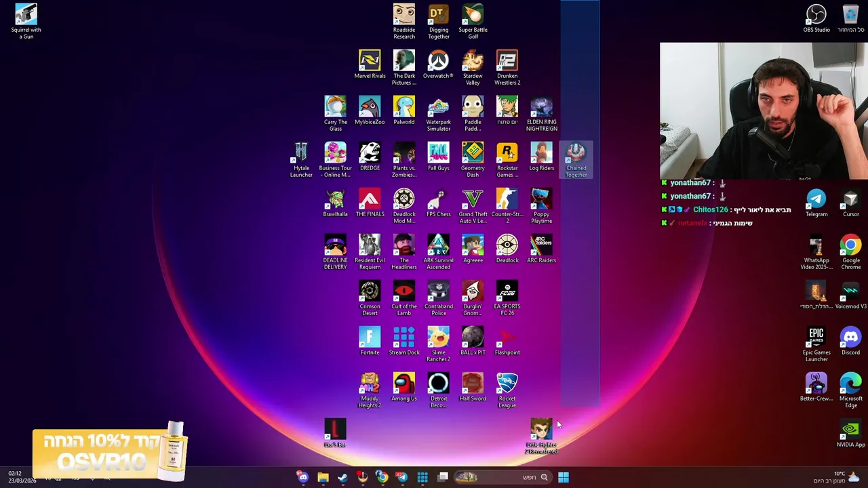Launch Voicemod V3 from the desktop
The width and height of the screenshot is (868, 488).
[851, 295]
